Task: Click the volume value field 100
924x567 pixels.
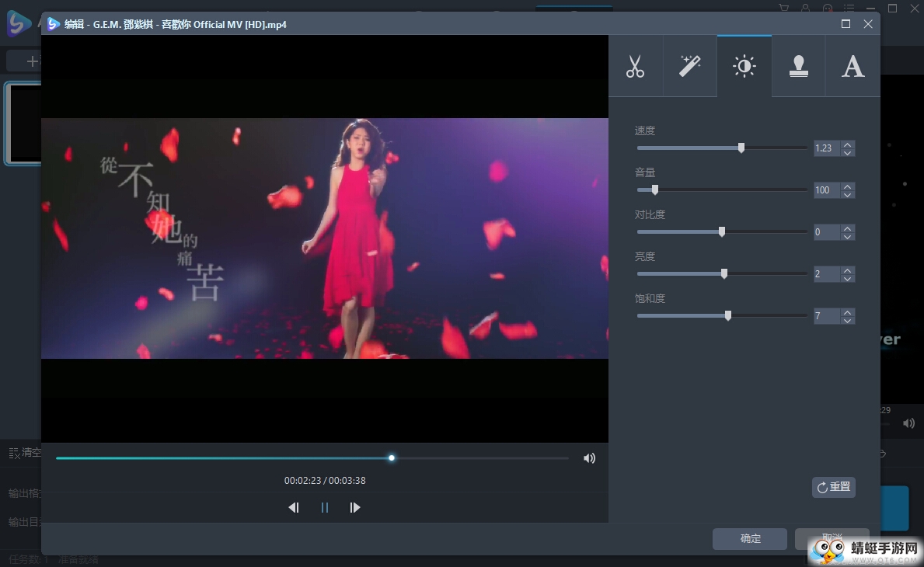Action: click(827, 190)
